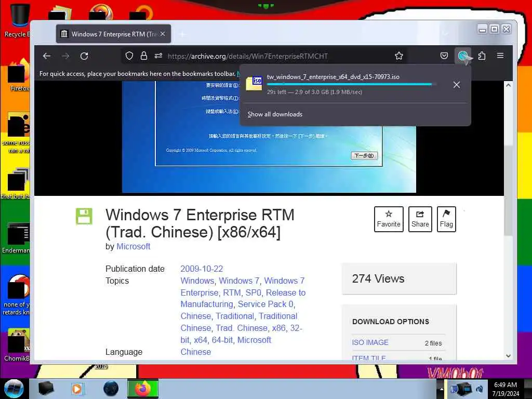532x399 pixels.
Task: Flag this archive item
Action: coord(446,219)
